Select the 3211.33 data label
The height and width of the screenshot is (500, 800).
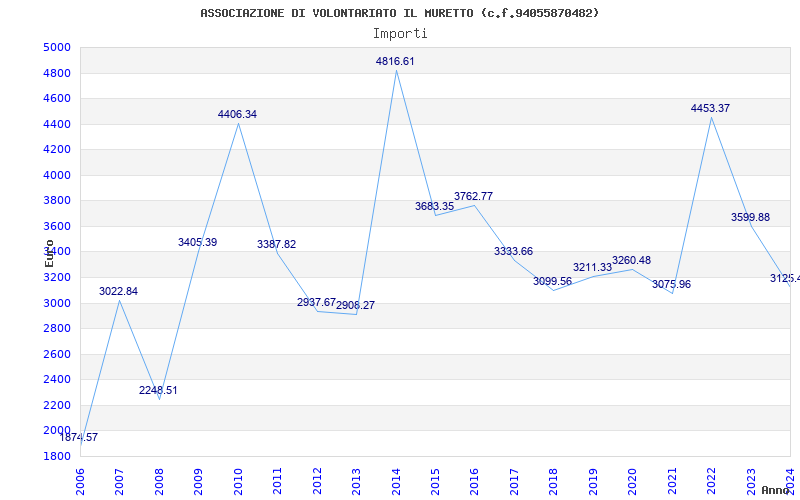pos(592,268)
